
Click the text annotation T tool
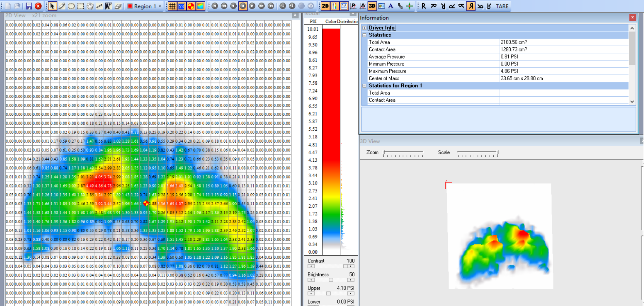(x=108, y=6)
